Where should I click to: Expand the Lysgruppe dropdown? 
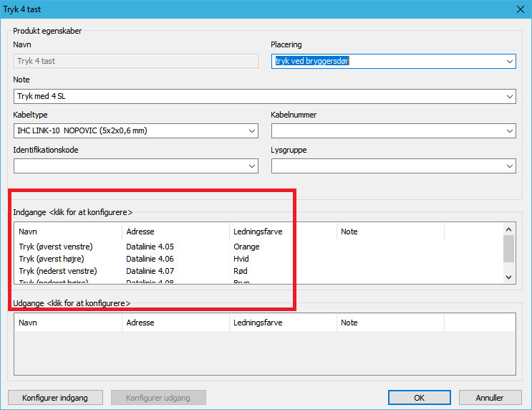pos(509,166)
